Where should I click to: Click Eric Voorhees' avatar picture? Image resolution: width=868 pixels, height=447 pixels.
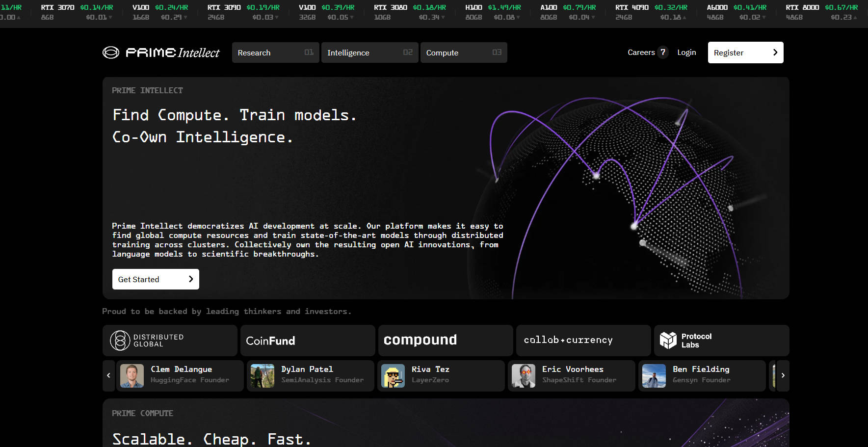point(524,376)
